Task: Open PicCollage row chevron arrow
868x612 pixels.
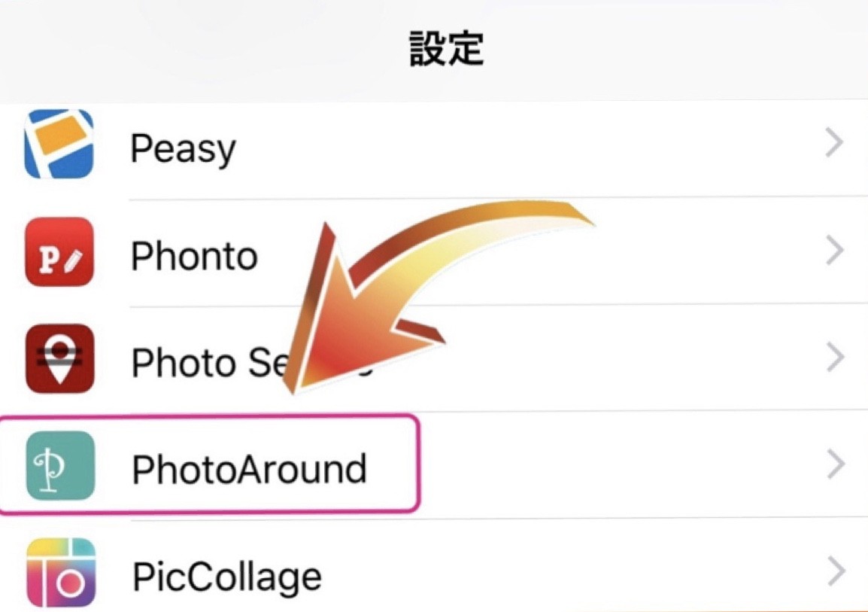Action: click(x=836, y=571)
